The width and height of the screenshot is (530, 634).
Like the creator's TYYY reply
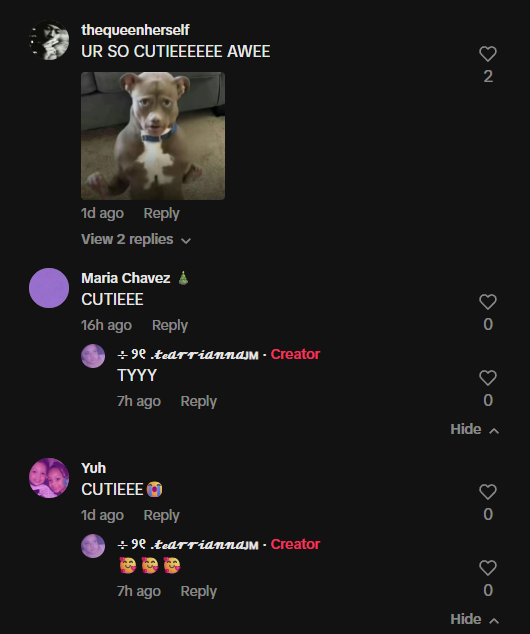tap(488, 378)
